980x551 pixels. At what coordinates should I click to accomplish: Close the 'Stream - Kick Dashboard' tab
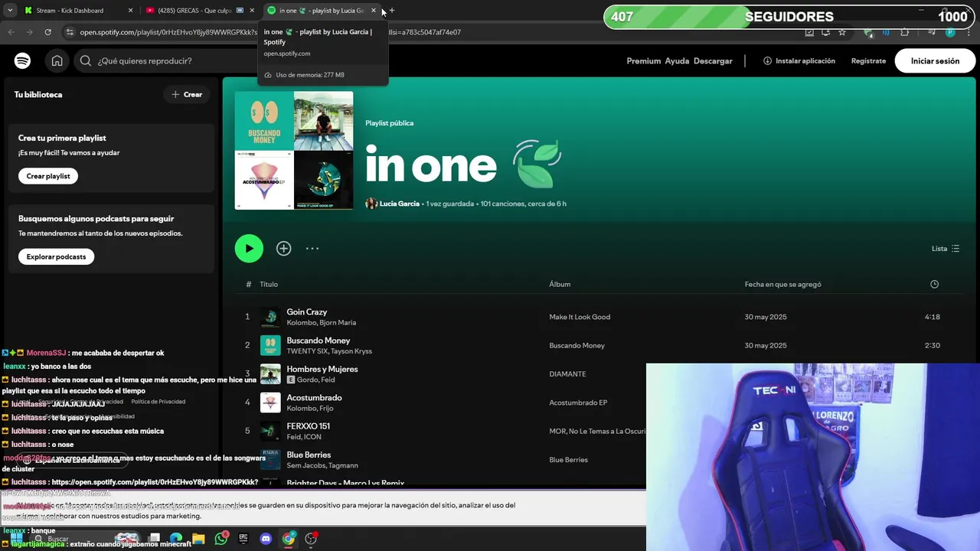coord(130,11)
